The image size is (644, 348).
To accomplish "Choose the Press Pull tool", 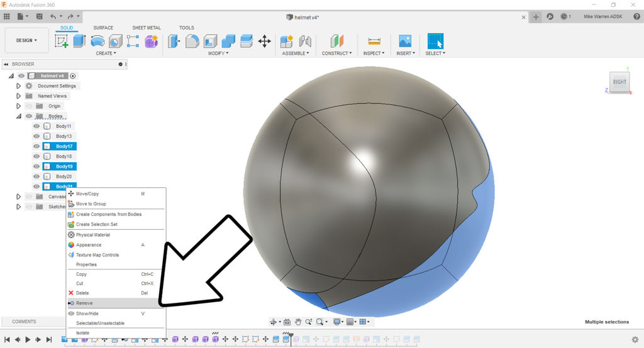I will pyautogui.click(x=174, y=41).
